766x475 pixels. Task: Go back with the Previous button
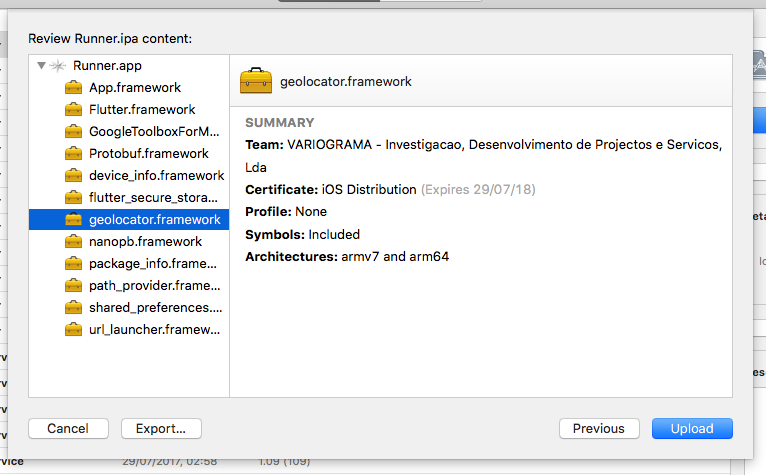[x=599, y=429]
